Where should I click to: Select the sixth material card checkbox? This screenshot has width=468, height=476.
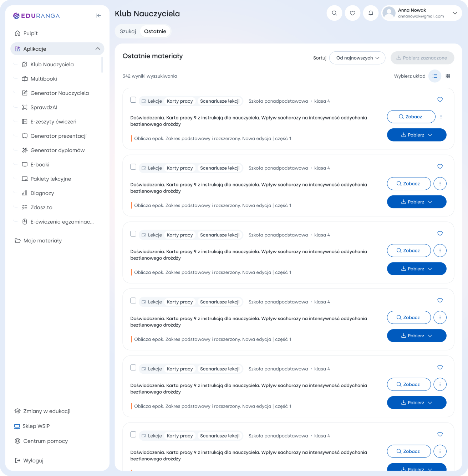point(133,435)
